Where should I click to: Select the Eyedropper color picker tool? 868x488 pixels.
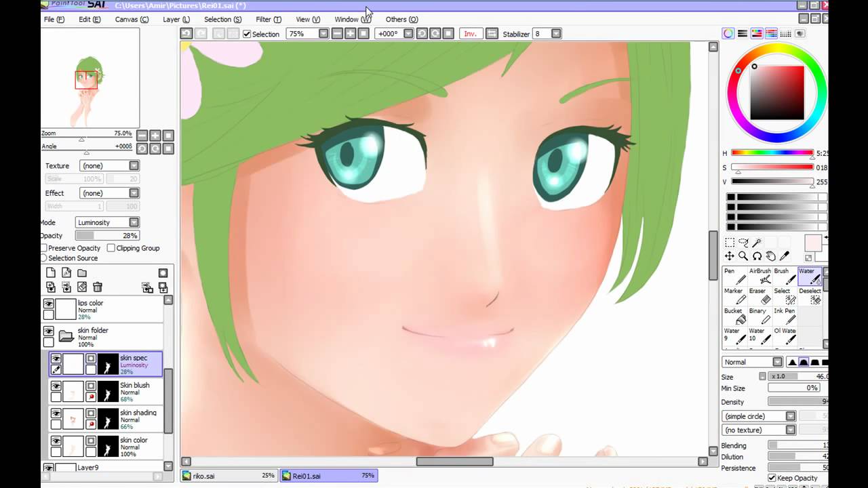pos(785,256)
